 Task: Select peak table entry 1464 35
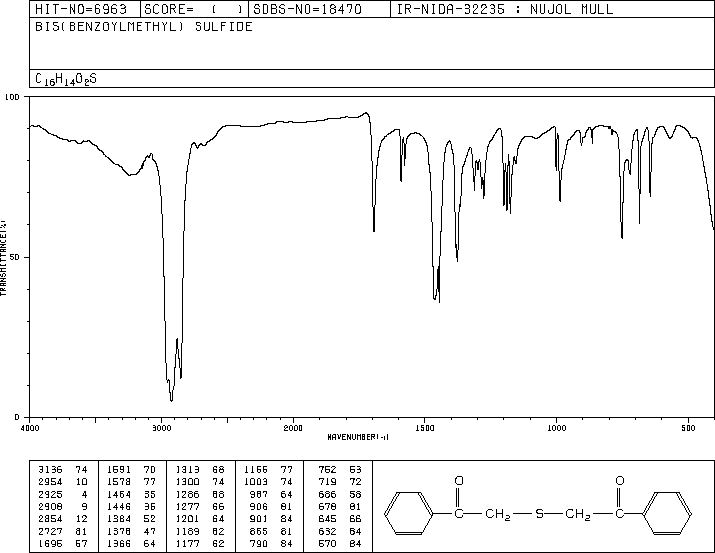coord(131,494)
